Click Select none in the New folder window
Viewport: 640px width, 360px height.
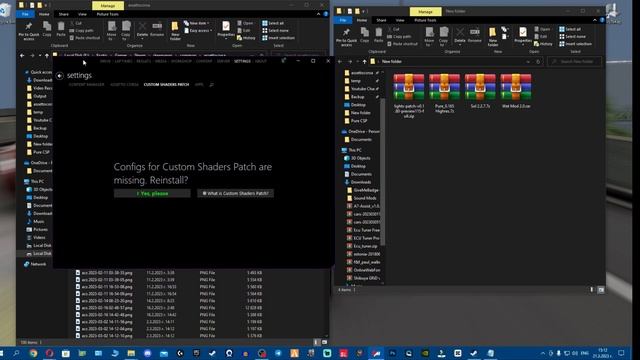coord(572,37)
